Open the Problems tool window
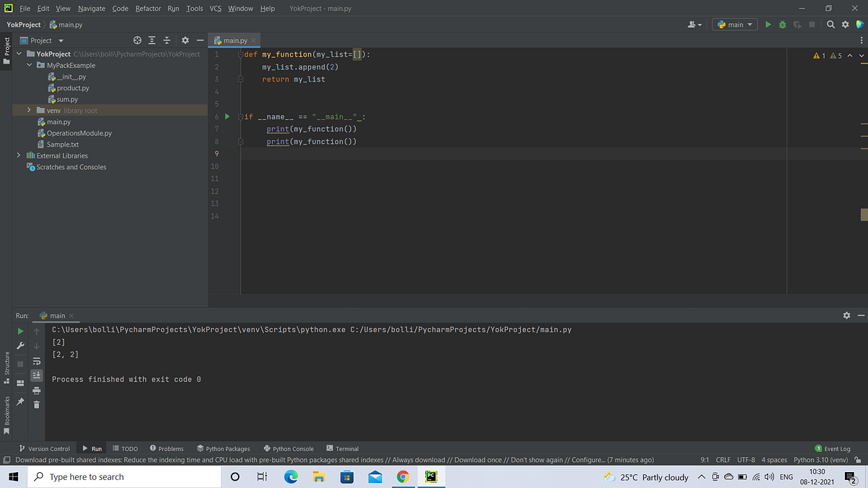 pyautogui.click(x=166, y=448)
